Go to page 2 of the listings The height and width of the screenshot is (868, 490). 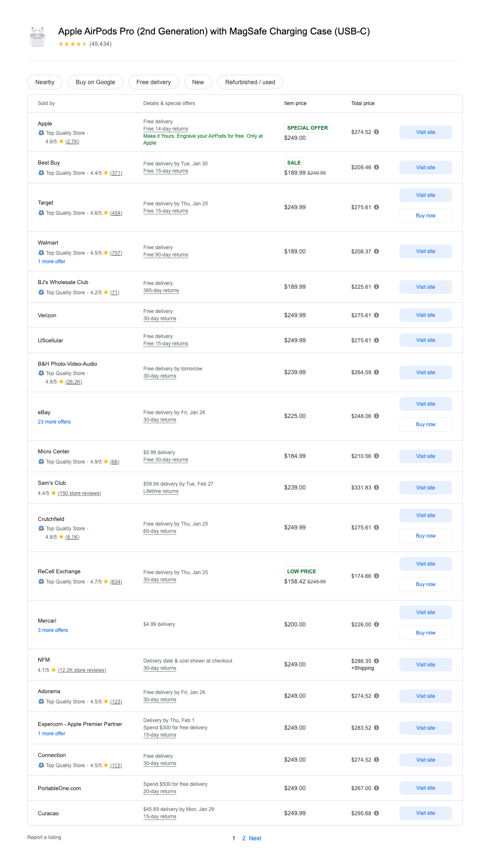pyautogui.click(x=244, y=838)
